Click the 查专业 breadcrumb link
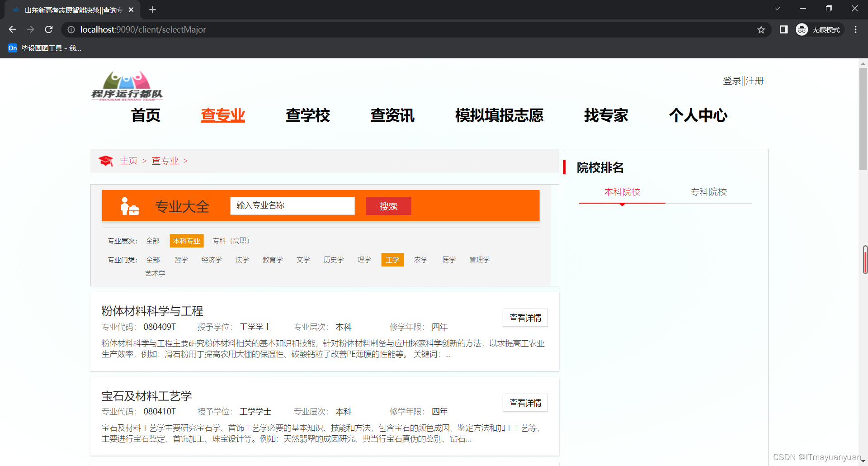This screenshot has width=868, height=466. pyautogui.click(x=165, y=161)
